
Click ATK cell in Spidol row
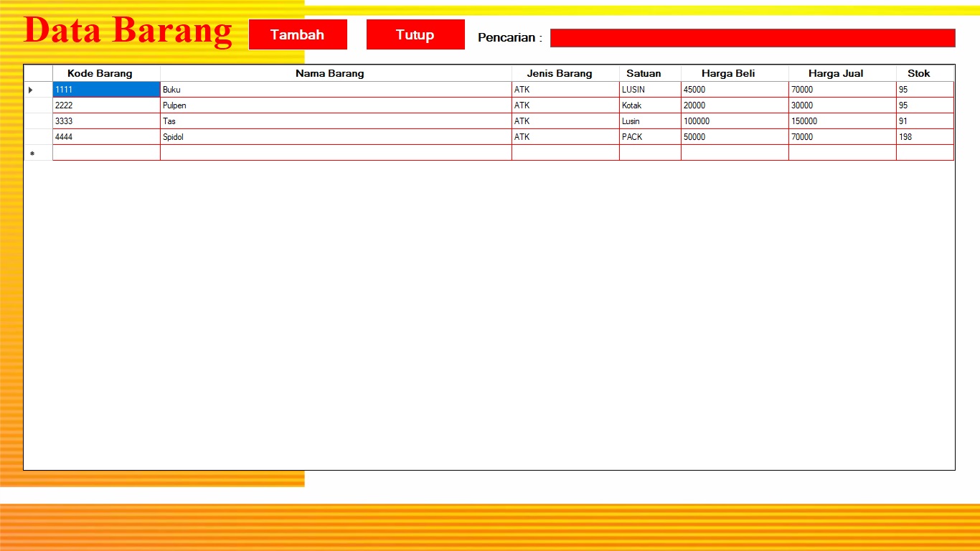[565, 137]
